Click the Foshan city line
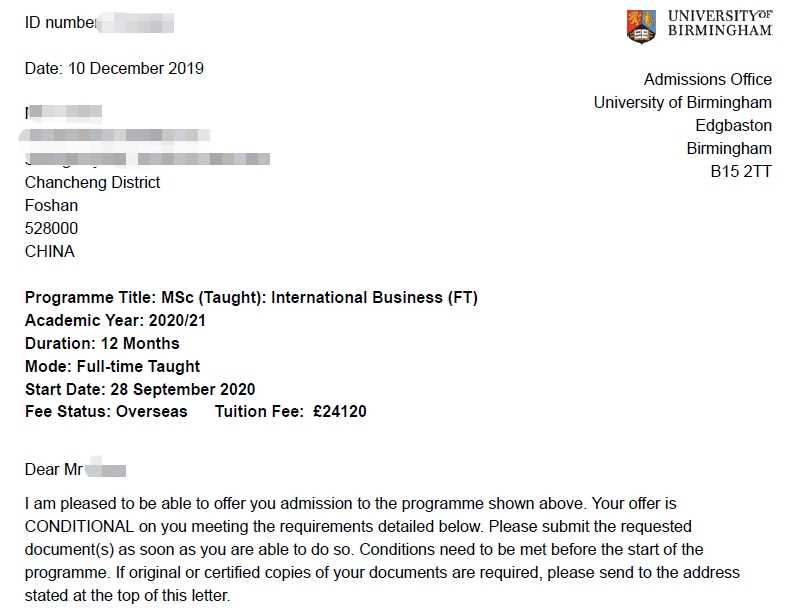 pyautogui.click(x=51, y=205)
